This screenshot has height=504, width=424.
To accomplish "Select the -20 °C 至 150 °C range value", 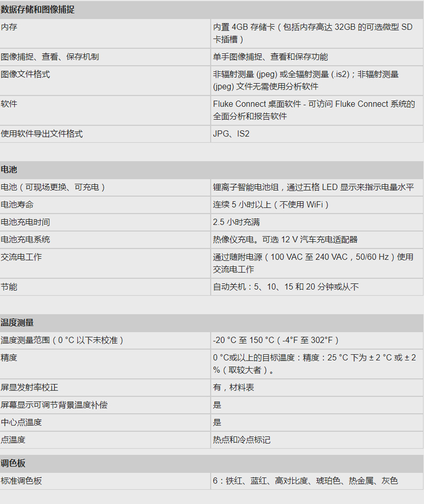I will click(x=275, y=340).
